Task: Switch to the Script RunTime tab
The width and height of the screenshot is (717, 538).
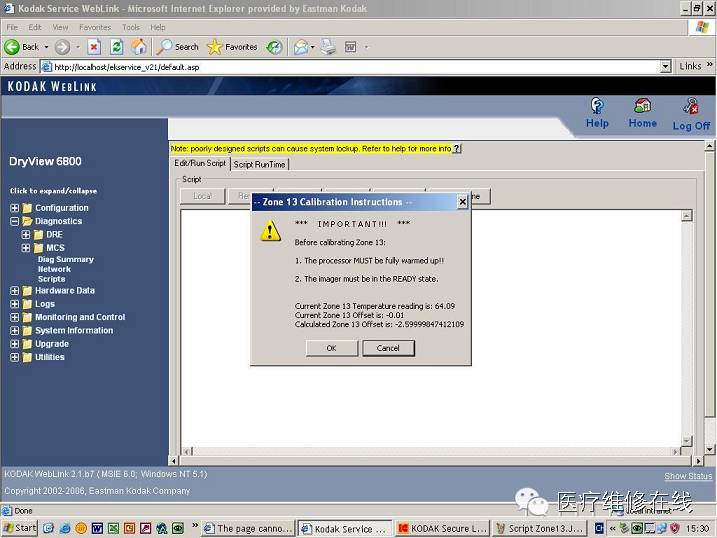Action: pyautogui.click(x=259, y=164)
